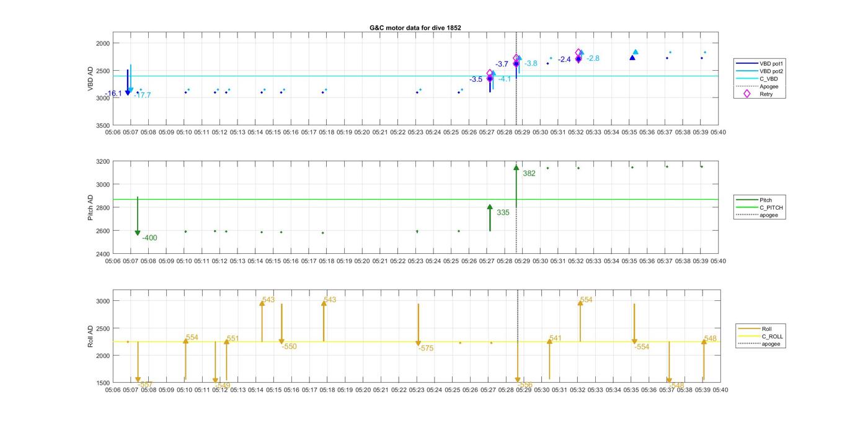Click the '-549' roll value label
The height and width of the screenshot is (430, 868).
coord(223,385)
